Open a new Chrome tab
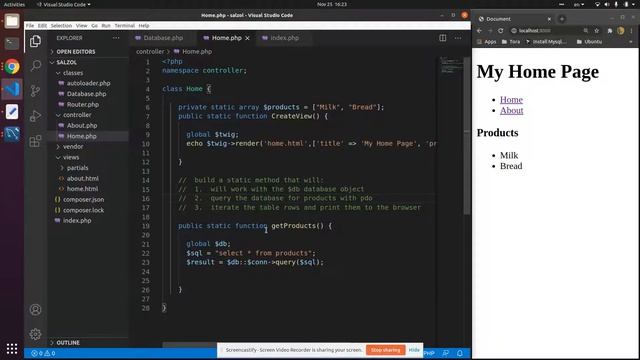The height and width of the screenshot is (360, 640). (562, 19)
